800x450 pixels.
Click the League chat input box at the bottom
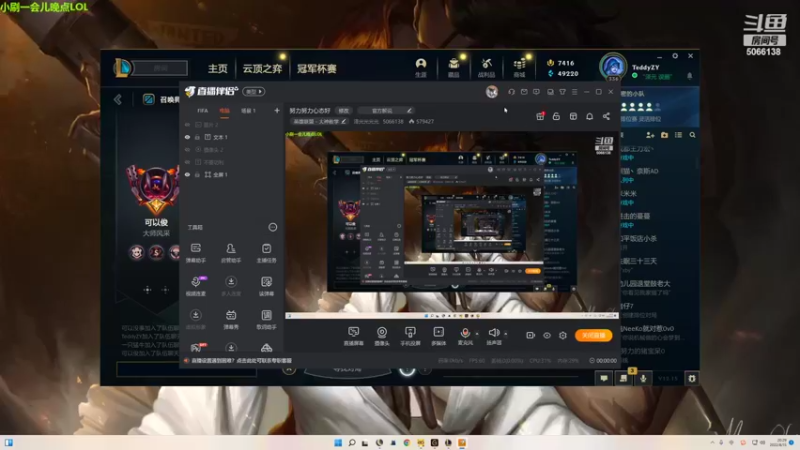[186, 369]
